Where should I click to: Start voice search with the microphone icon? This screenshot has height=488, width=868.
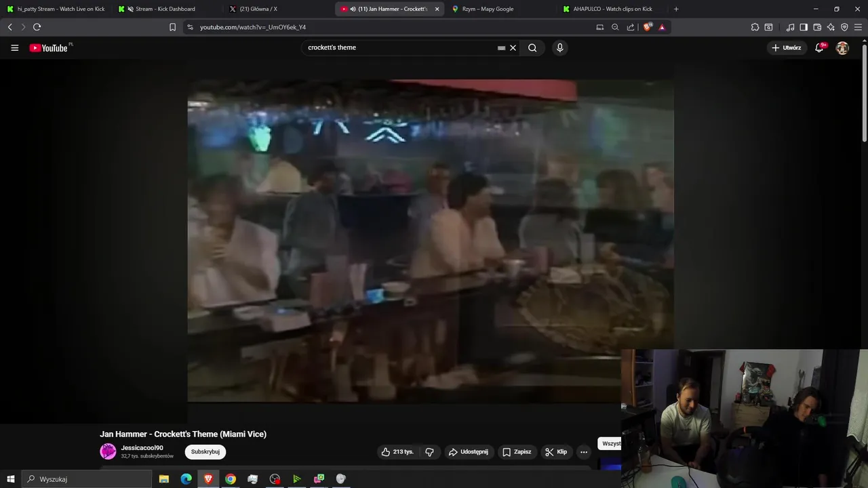coord(559,48)
